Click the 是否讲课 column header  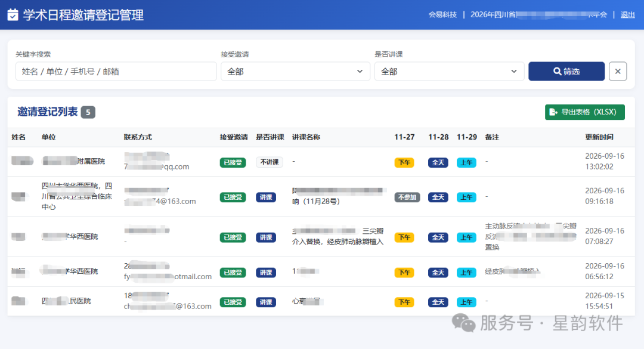270,137
